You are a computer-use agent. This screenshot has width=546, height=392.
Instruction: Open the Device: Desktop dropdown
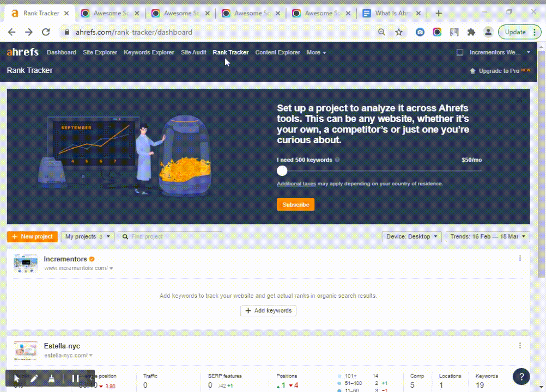(x=411, y=236)
